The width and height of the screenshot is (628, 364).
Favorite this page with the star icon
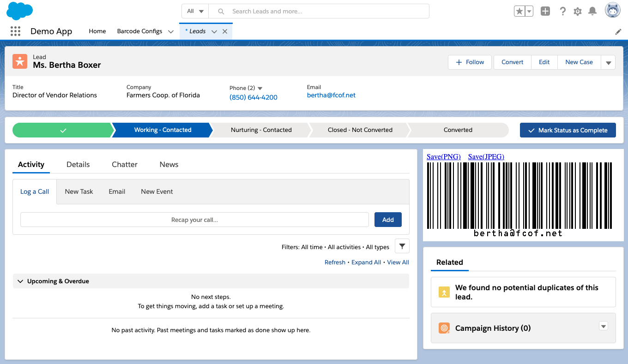point(520,11)
